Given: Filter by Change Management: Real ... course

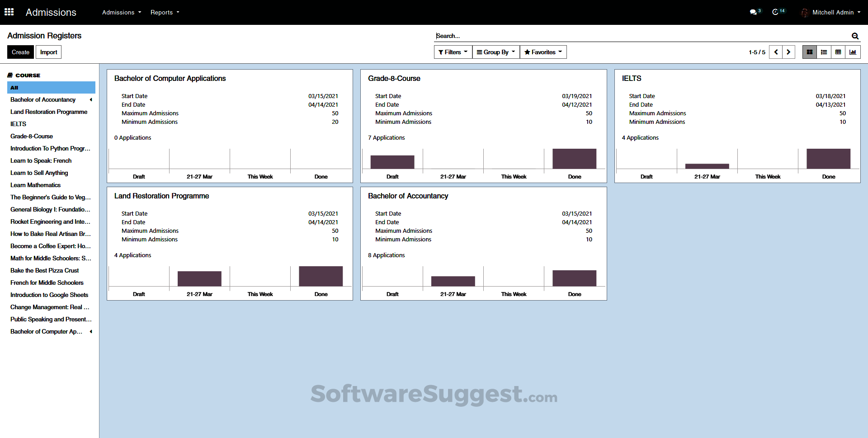Looking at the screenshot, I should (50, 307).
